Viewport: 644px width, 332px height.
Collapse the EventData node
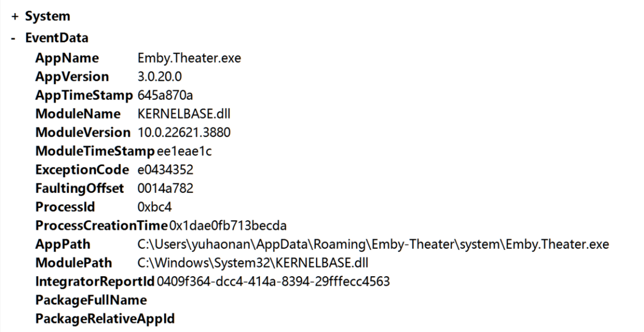tap(14, 38)
